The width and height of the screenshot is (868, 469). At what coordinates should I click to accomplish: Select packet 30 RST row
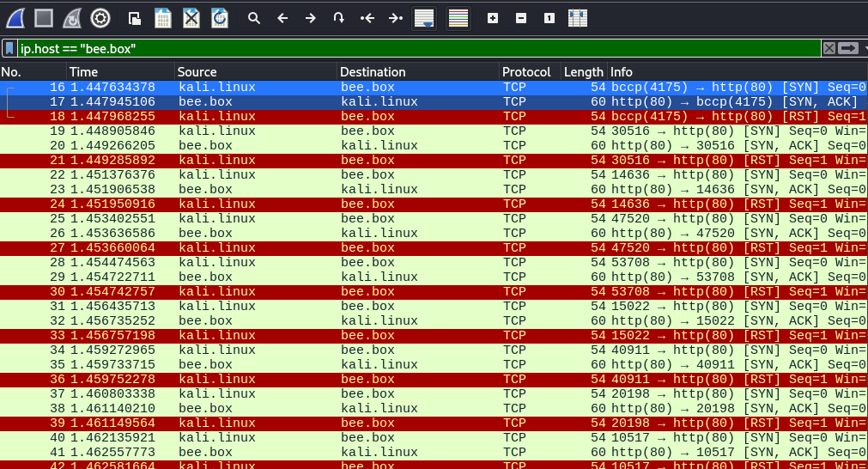pyautogui.click(x=434, y=291)
